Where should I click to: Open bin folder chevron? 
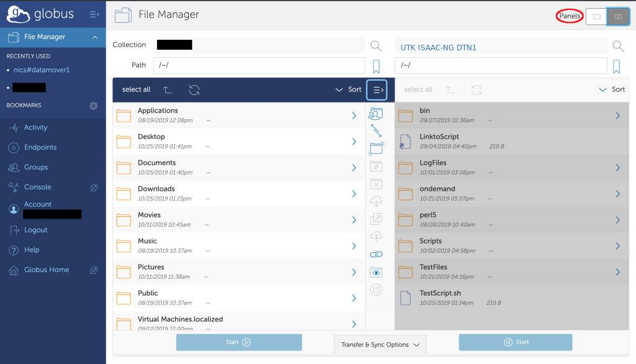tap(617, 116)
